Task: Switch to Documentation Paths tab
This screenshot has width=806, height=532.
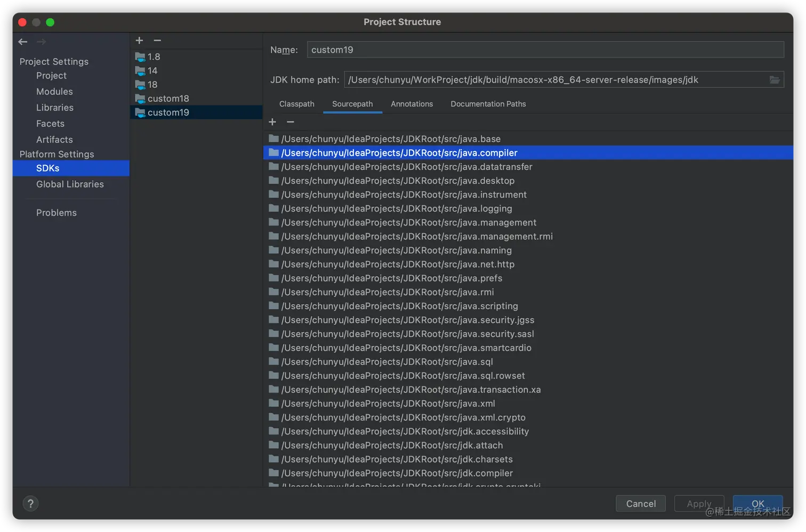Action: coord(488,104)
